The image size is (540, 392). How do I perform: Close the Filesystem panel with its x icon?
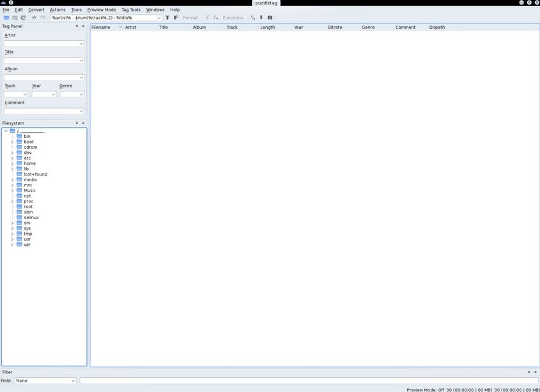(83, 123)
